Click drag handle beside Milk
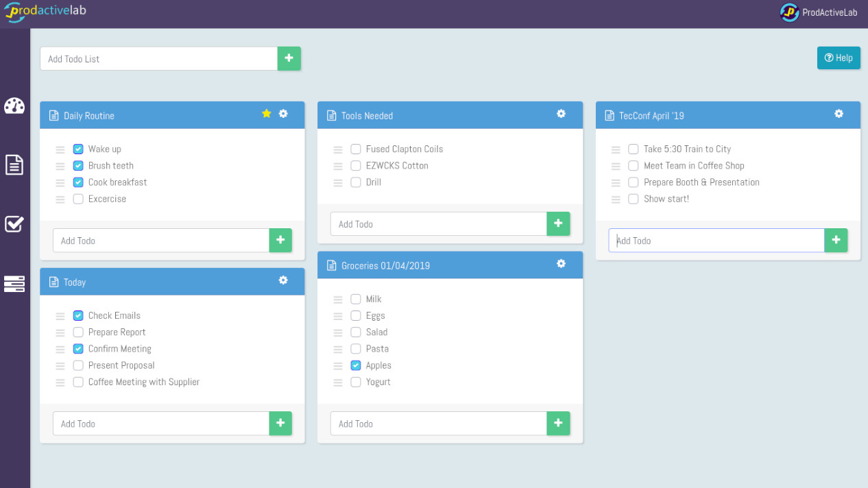Screen dimensions: 868x488 point(338,300)
